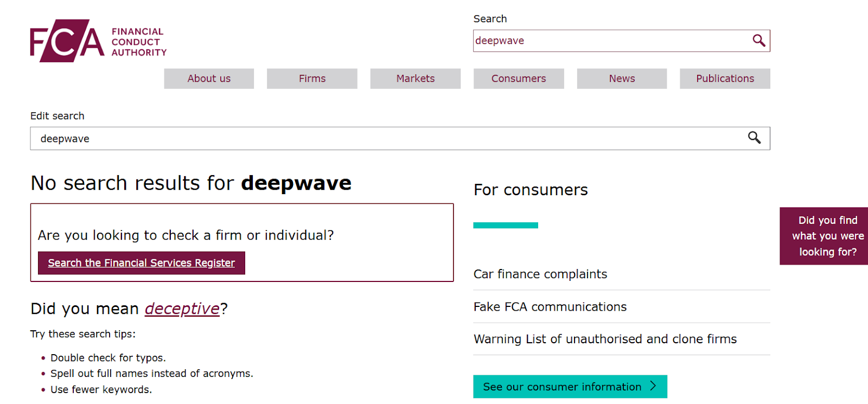Search the Financial Services Register
This screenshot has height=404, width=868.
tap(141, 263)
